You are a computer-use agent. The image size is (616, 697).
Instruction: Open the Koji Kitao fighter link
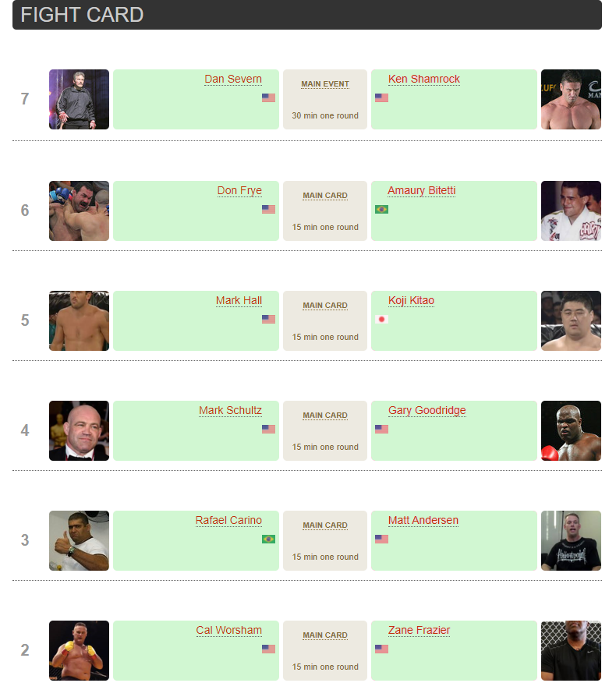[x=411, y=300]
